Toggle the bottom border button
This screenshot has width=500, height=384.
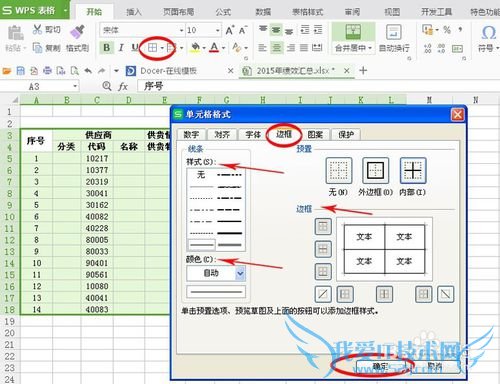pos(323,272)
